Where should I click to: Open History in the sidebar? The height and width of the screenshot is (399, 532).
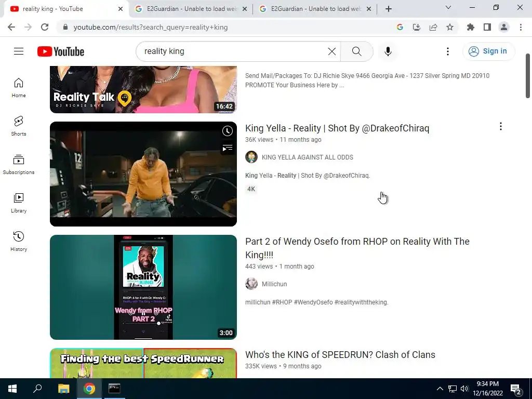19,242
